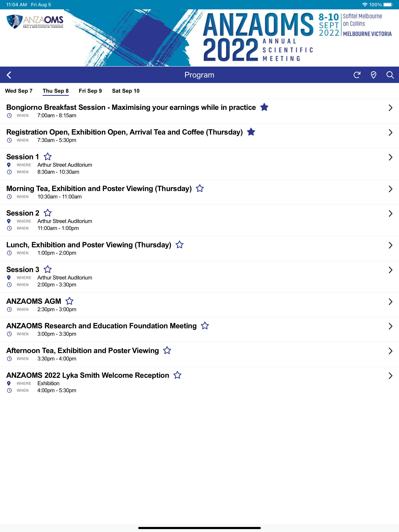
Task: Open the ANZAOMS AGM title
Action: [34, 301]
